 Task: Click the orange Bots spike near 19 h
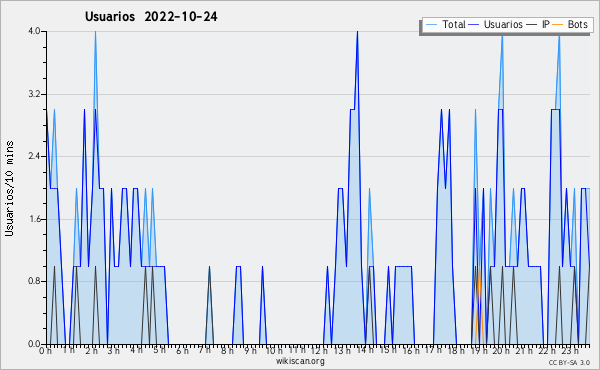(479, 305)
